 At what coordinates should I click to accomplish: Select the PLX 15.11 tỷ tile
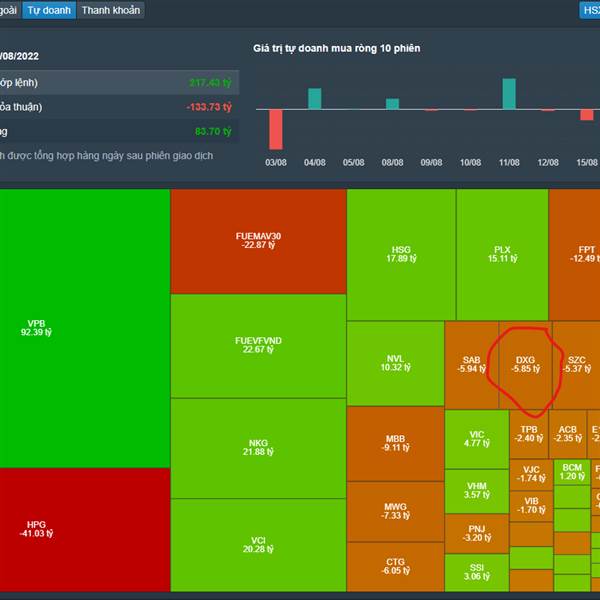click(502, 254)
